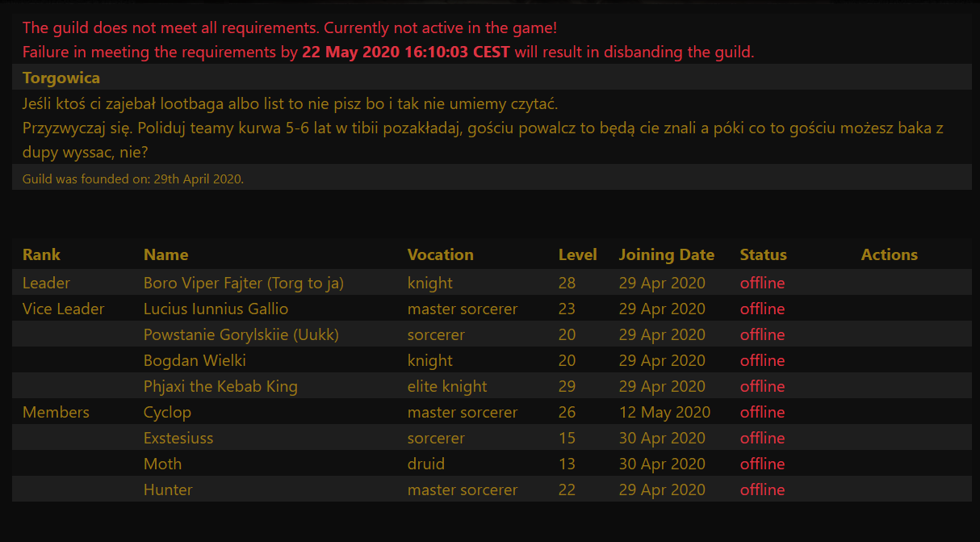Screen dimensions: 980x542
Task: Open Phjaxi the Kebab King profile
Action: (x=220, y=386)
